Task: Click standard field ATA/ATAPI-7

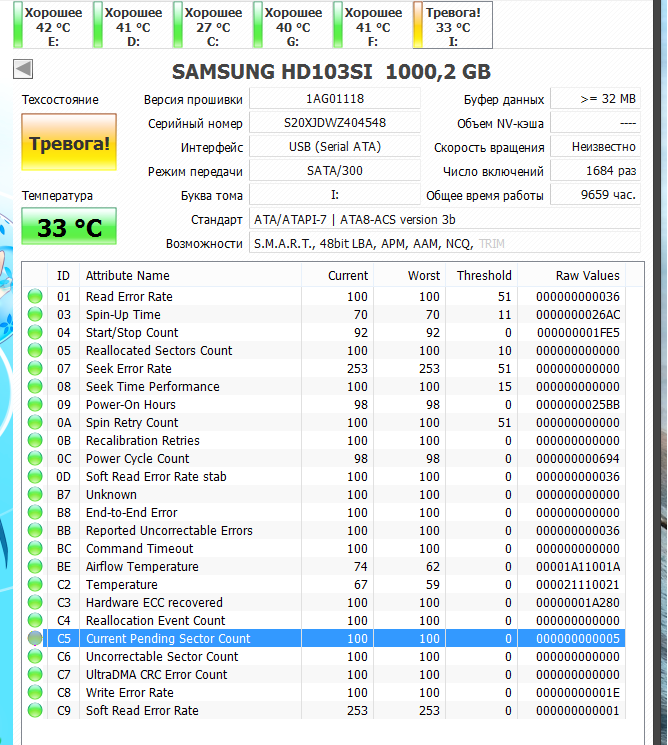Action: click(445, 220)
